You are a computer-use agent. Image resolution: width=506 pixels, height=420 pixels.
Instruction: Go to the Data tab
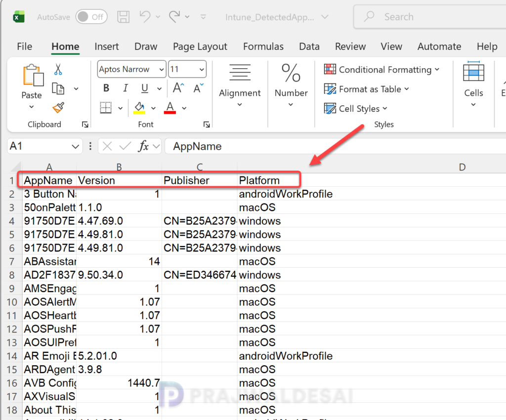coord(309,46)
